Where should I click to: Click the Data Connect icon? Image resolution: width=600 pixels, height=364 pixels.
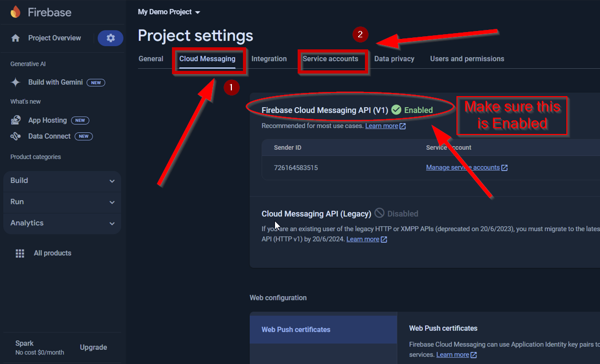click(16, 136)
